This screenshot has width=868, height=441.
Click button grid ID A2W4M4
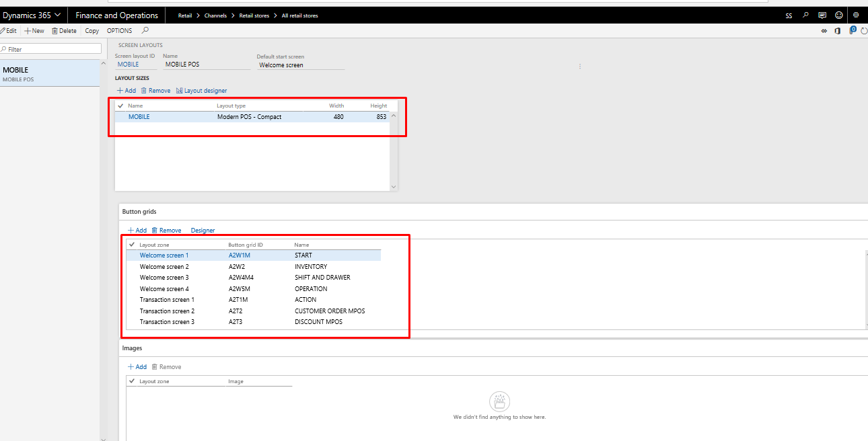coord(241,278)
